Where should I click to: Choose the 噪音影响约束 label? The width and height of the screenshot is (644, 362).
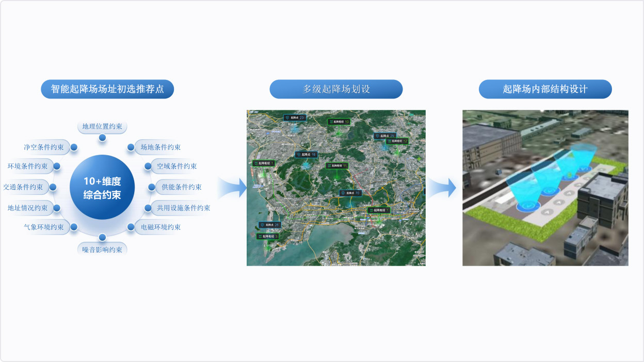[102, 250]
